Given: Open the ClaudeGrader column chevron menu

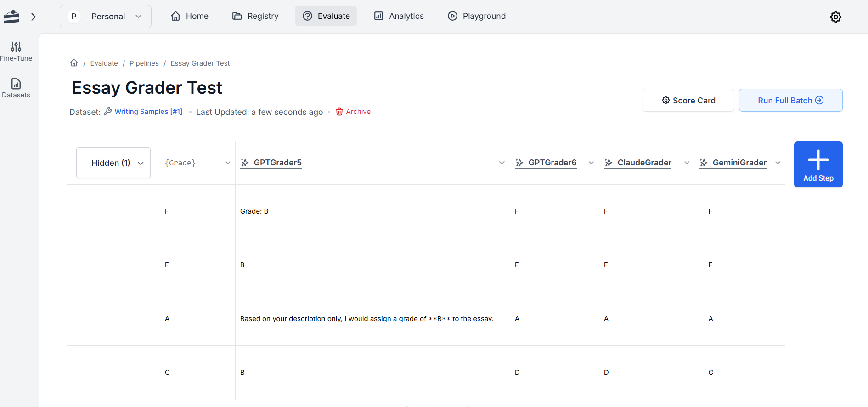Looking at the screenshot, I should [687, 163].
